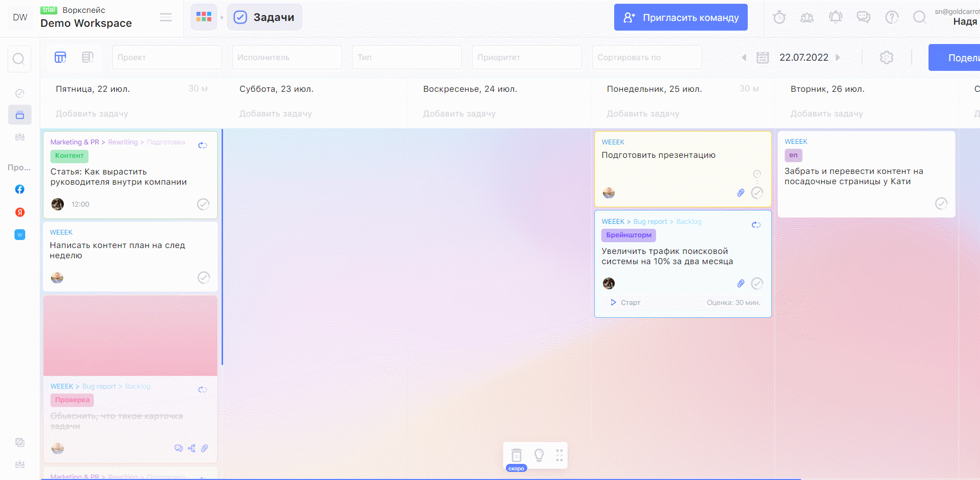980x480 pixels.
Task: Open the hamburger menu beside Demo Workspace
Action: (166, 18)
